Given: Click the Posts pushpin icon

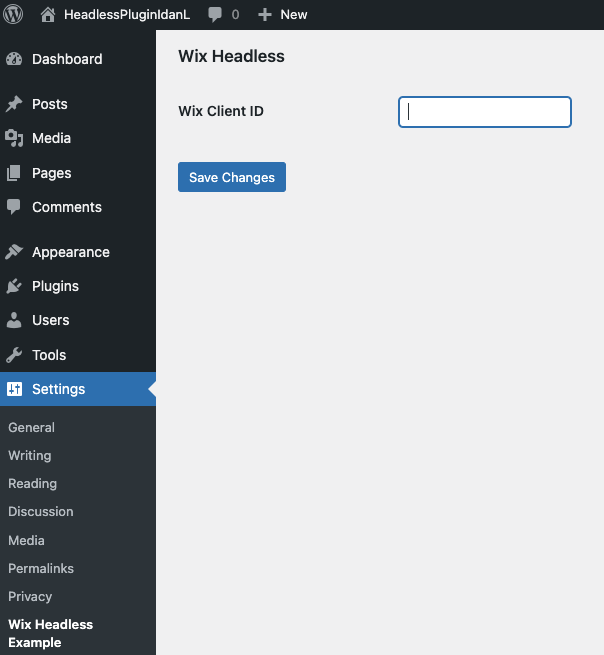Looking at the screenshot, I should (14, 104).
